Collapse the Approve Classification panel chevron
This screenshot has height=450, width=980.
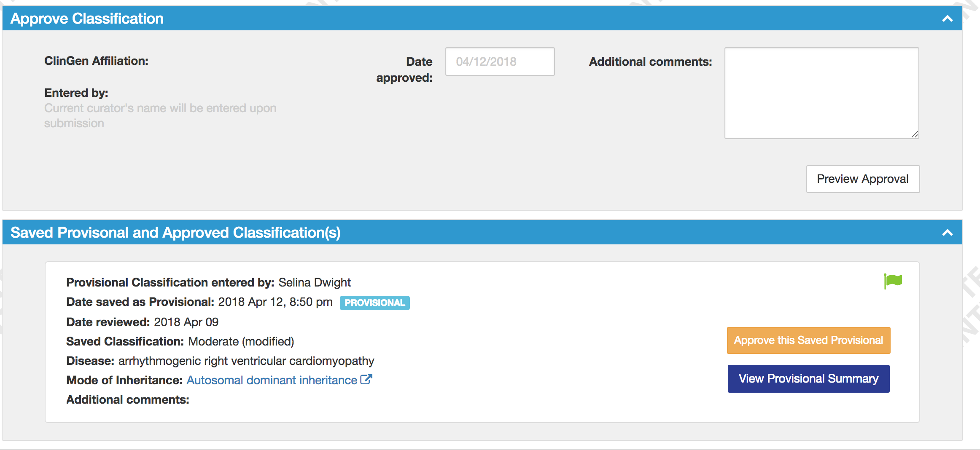click(947, 19)
